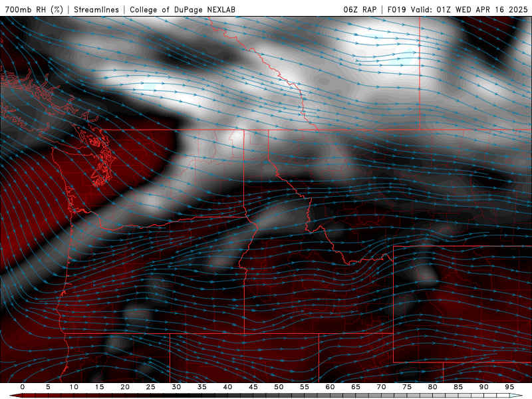This screenshot has width=532, height=399.
Task: Click the '5' label on the color scale
Action: [48, 387]
